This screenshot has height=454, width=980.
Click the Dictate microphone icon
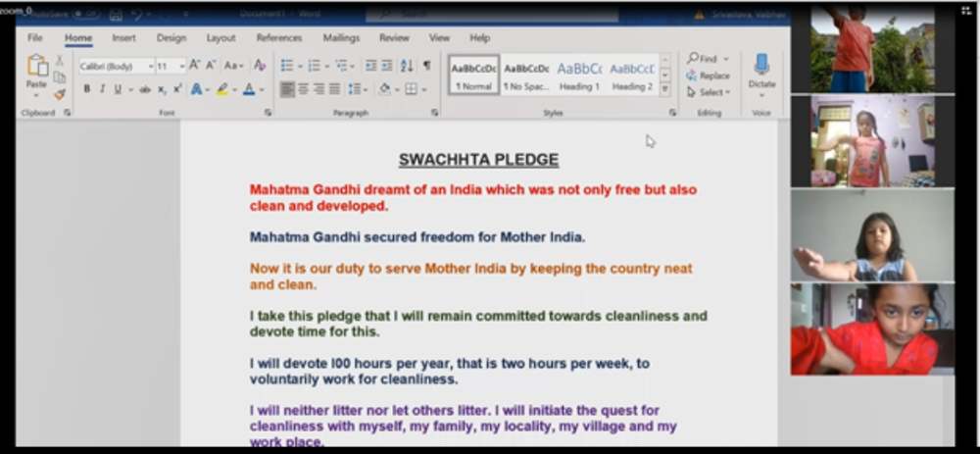click(761, 65)
